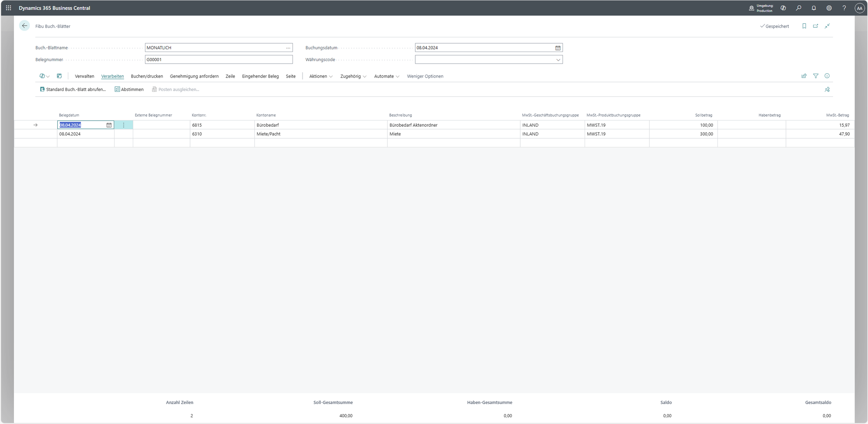Open the settings gear
The image size is (868, 424).
[829, 8]
